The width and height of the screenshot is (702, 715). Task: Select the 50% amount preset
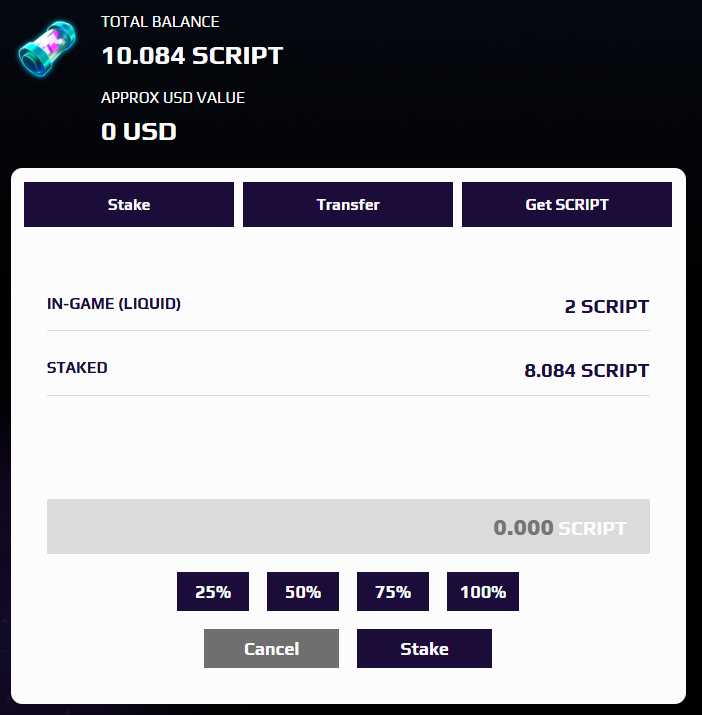point(303,591)
